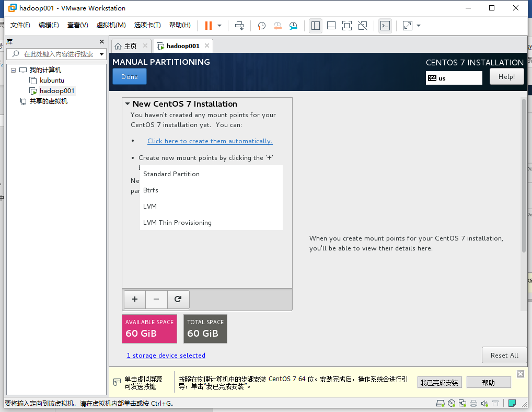Click the pause virtual machine icon
This screenshot has width=532, height=412.
209,26
